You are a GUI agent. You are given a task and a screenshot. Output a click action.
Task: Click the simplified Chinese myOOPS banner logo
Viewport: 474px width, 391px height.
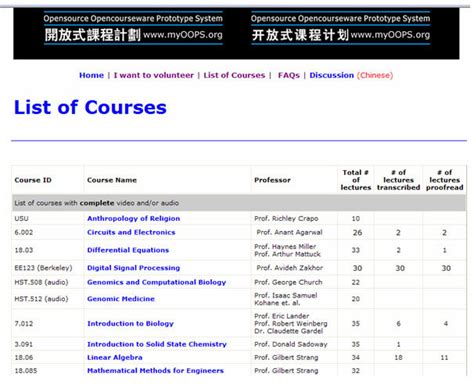click(340, 29)
